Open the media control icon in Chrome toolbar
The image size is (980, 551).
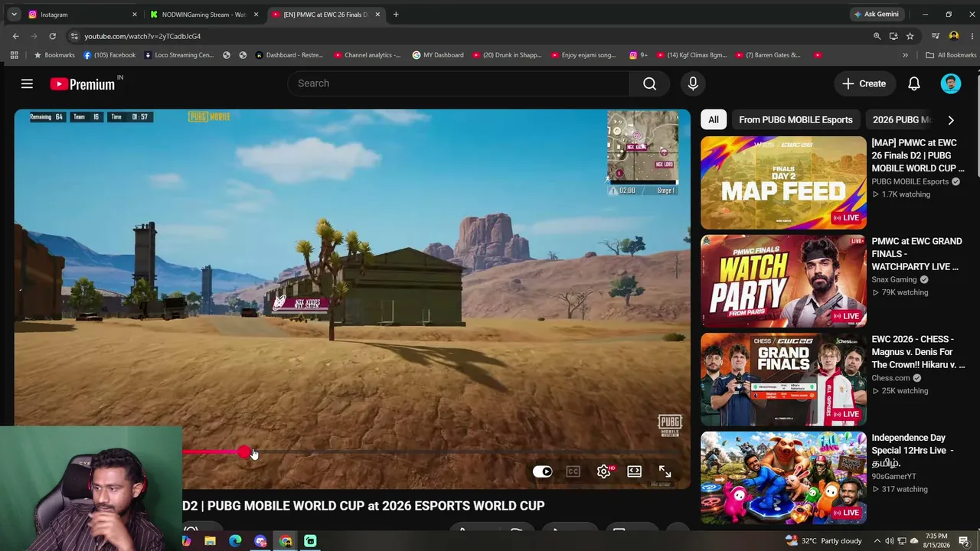pyautogui.click(x=935, y=36)
